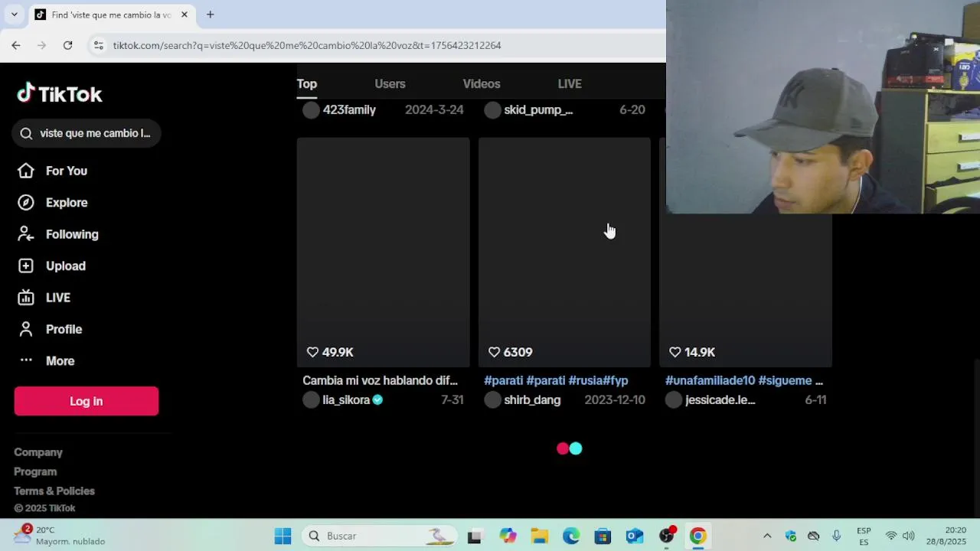The width and height of the screenshot is (980, 551).
Task: Open the jessicade.le video thumbnail
Action: click(746, 291)
